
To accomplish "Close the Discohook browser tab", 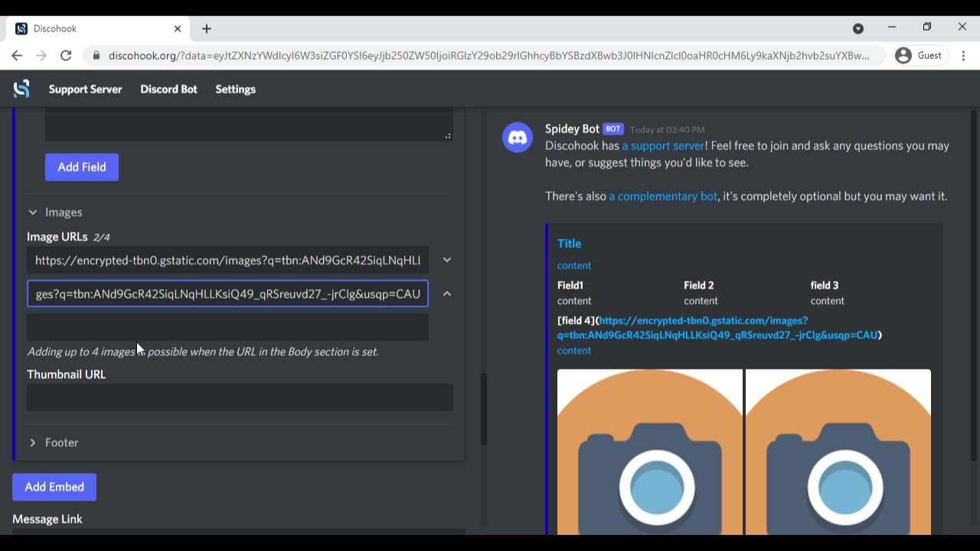I will 178,28.
